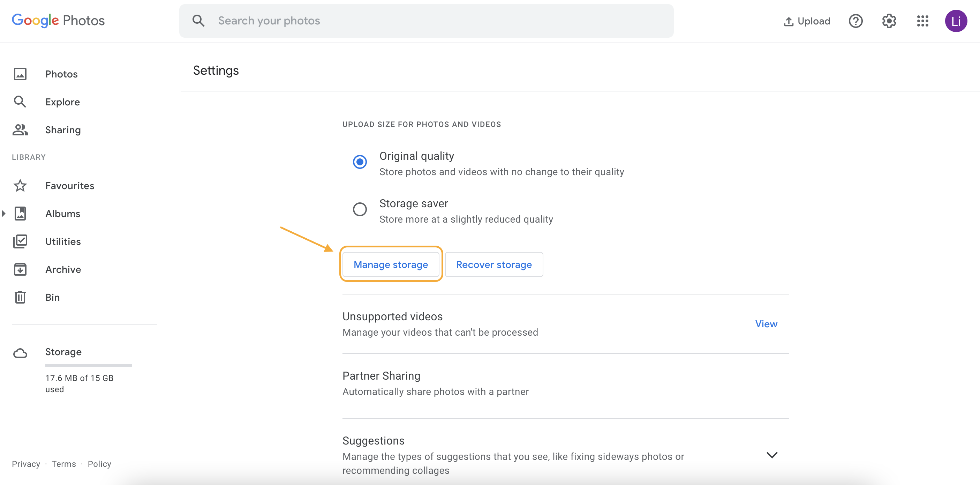The image size is (980, 485).
Task: Open Explore in the sidebar
Action: [62, 102]
